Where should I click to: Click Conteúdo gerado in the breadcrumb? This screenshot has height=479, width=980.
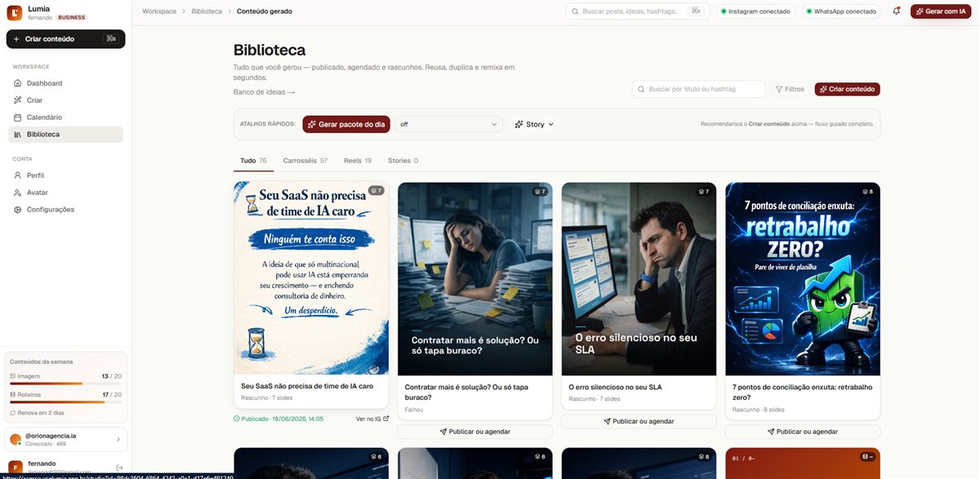[265, 11]
